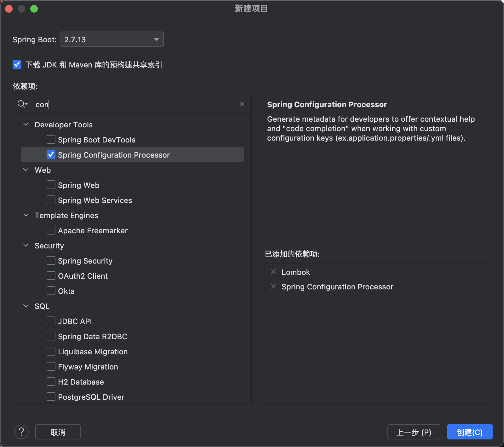Viewport: 504px width, 447px height.
Task: Check JDBC API checkbox
Action: [x=51, y=321]
